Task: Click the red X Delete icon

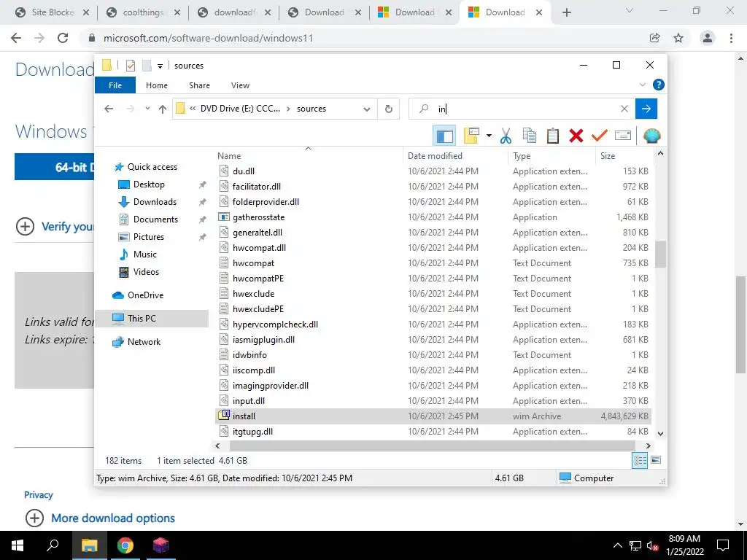Action: pos(576,136)
